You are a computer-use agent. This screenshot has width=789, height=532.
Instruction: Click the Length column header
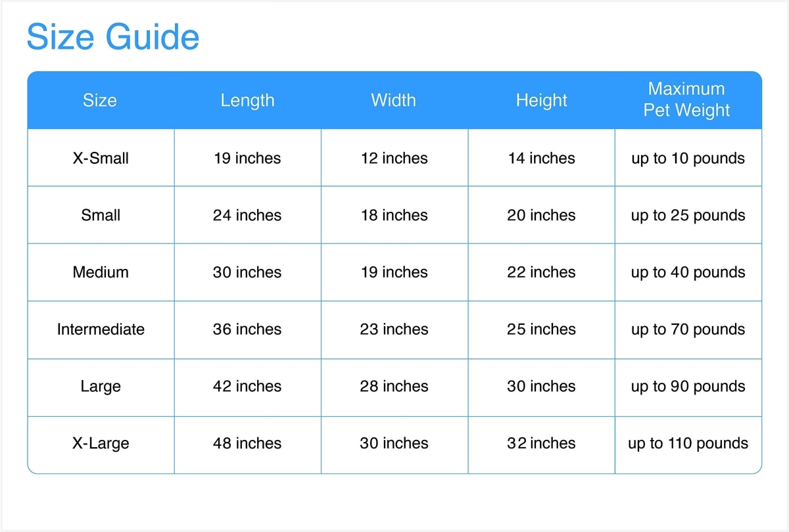[x=247, y=101]
